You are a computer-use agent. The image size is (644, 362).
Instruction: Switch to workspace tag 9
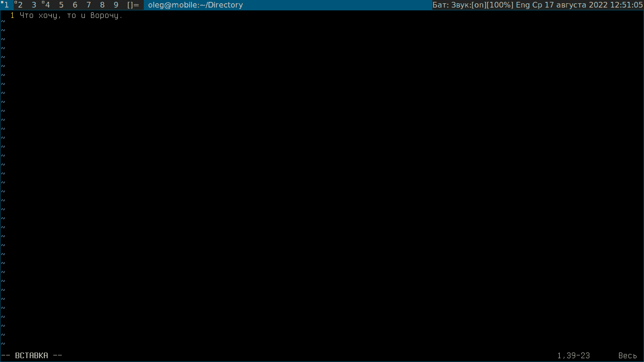(x=116, y=5)
